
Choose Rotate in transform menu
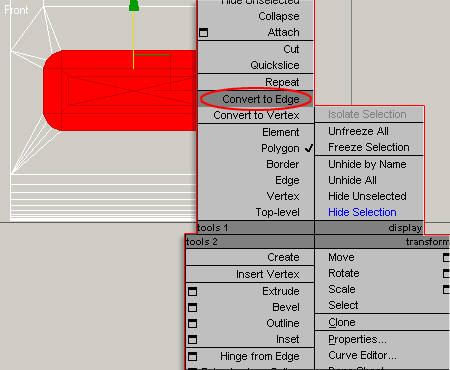(344, 273)
